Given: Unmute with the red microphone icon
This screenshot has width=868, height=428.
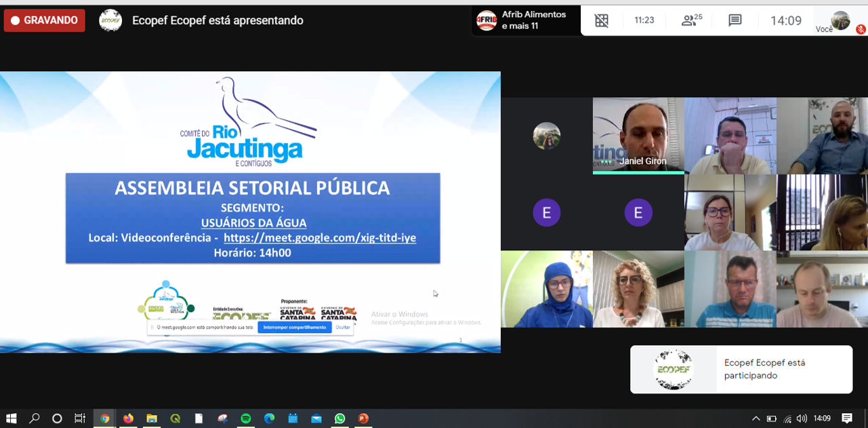Looking at the screenshot, I should [x=861, y=29].
